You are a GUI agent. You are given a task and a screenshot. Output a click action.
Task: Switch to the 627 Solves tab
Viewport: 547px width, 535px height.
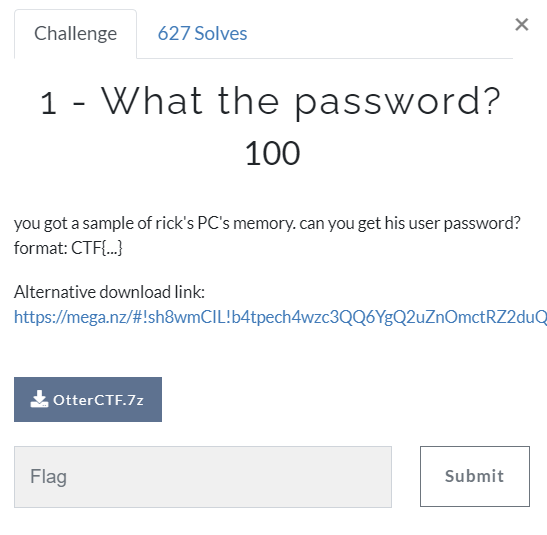coord(202,34)
